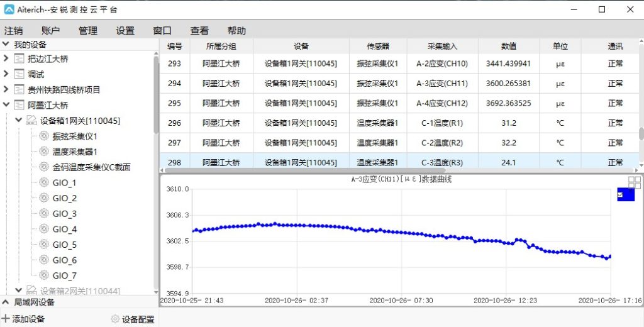Screen dimensions: 644x327
Task: Click the 振弦采集仪1 sensor icon
Action: coord(43,136)
